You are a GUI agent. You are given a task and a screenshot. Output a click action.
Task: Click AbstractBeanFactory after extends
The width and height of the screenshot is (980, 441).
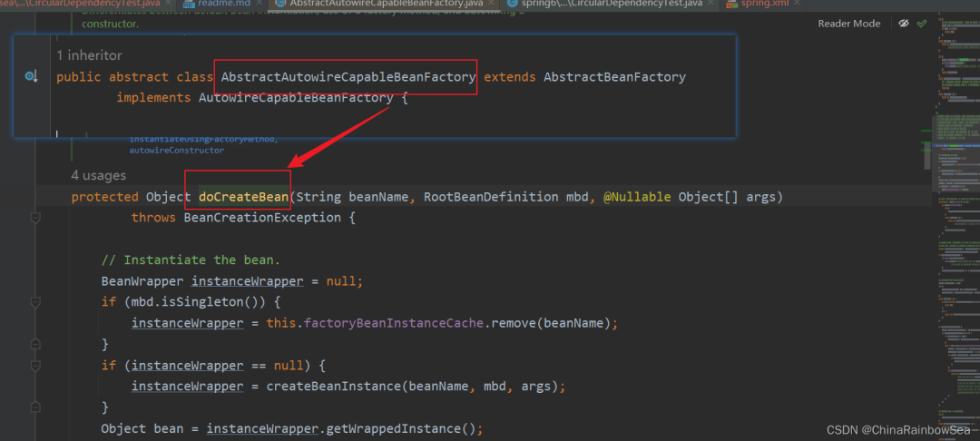pos(615,77)
